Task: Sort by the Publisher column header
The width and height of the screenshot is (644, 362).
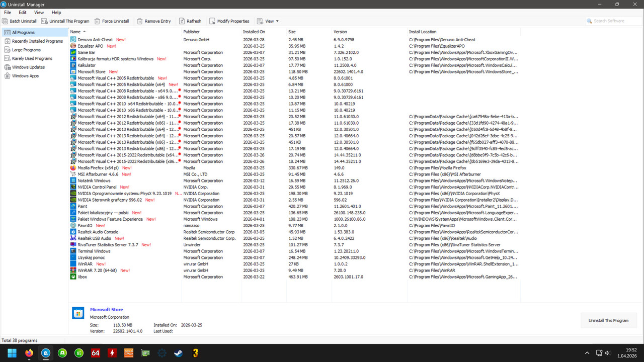Action: (x=211, y=32)
